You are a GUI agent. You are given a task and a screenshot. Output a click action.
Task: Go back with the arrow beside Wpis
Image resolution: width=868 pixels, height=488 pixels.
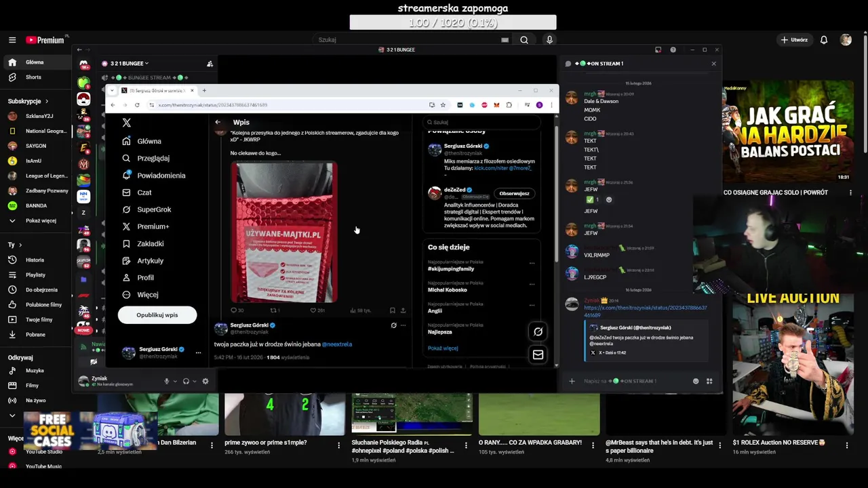218,123
